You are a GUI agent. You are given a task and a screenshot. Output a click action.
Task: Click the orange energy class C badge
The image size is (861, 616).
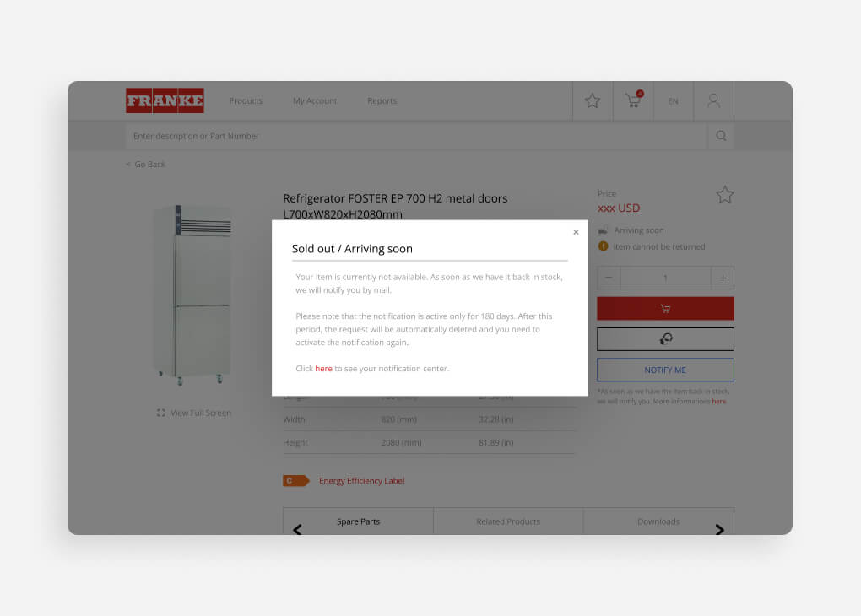[x=296, y=481]
